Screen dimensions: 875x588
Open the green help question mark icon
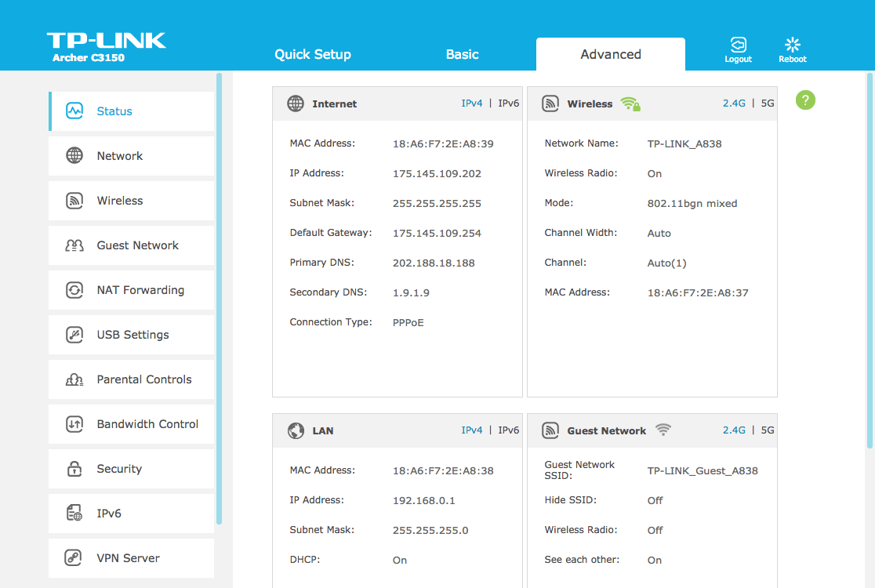point(805,100)
